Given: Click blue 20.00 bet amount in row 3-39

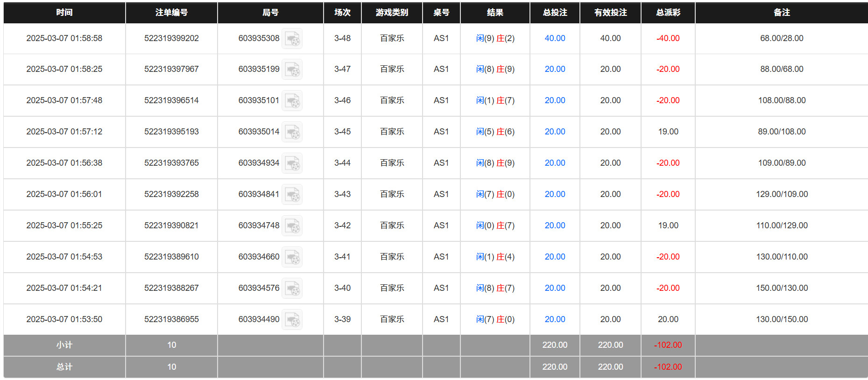Looking at the screenshot, I should click(x=555, y=319).
